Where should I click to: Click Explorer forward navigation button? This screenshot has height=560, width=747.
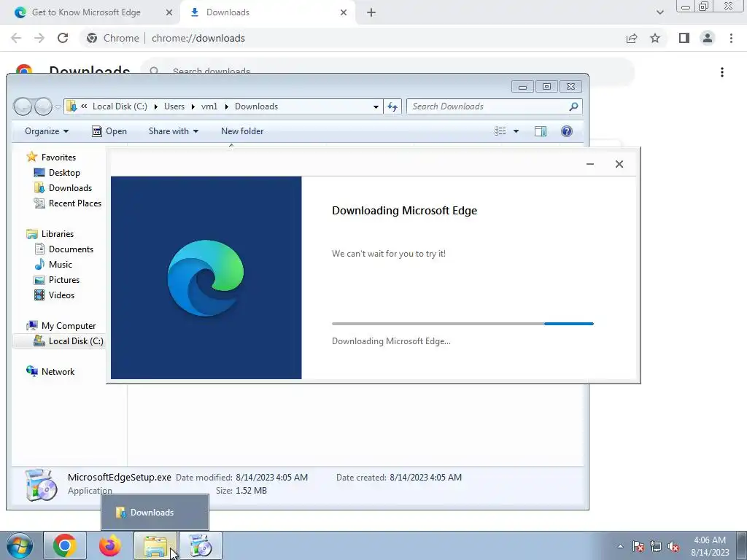click(43, 106)
